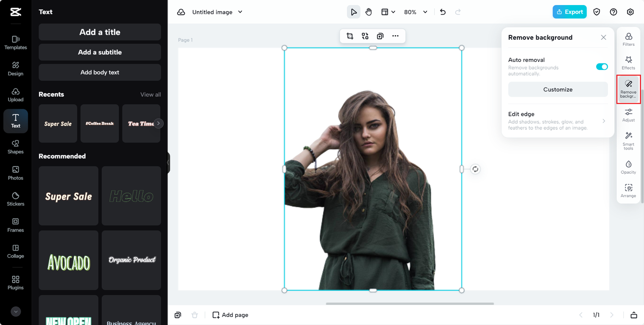Open the Arrange tool
Image resolution: width=644 pixels, height=325 pixels.
point(628,191)
